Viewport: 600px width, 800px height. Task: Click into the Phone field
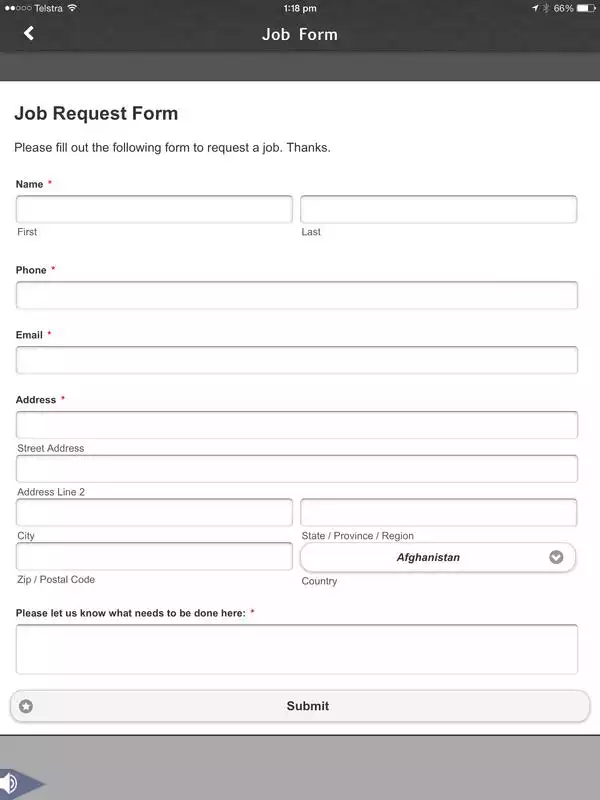(x=297, y=295)
